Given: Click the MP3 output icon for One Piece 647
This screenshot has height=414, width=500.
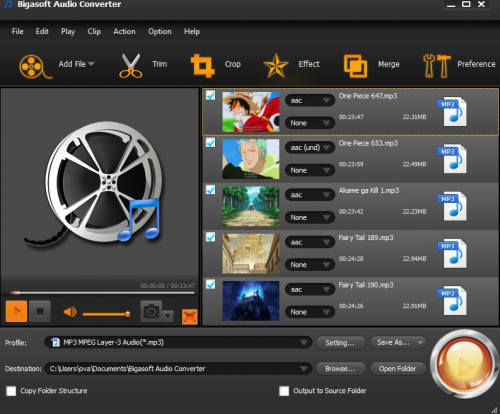Looking at the screenshot, I should click(x=452, y=112).
